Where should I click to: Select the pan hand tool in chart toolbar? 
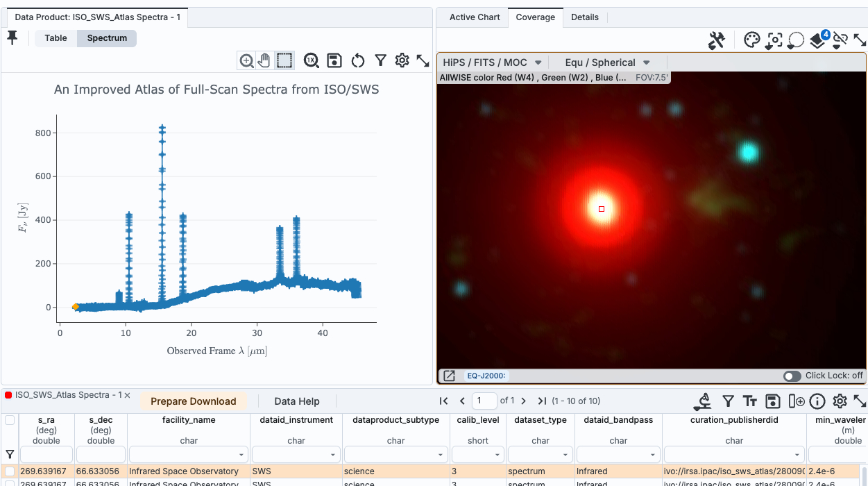[264, 61]
